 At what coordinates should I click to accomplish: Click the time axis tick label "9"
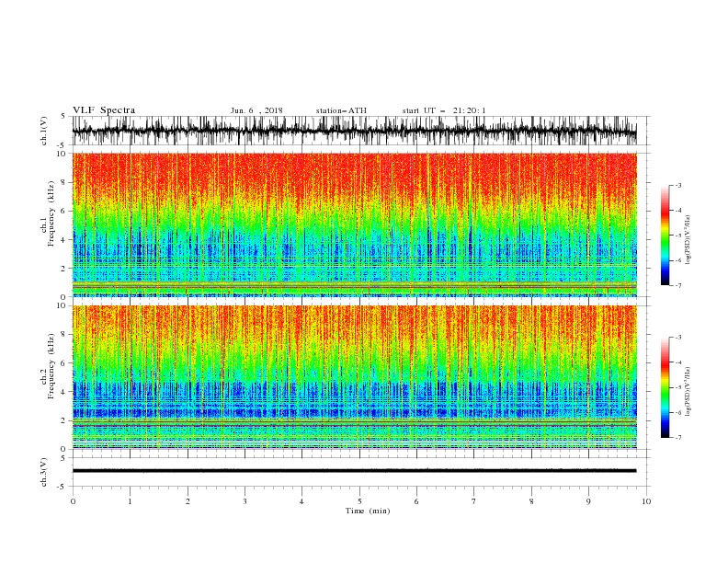click(x=588, y=501)
